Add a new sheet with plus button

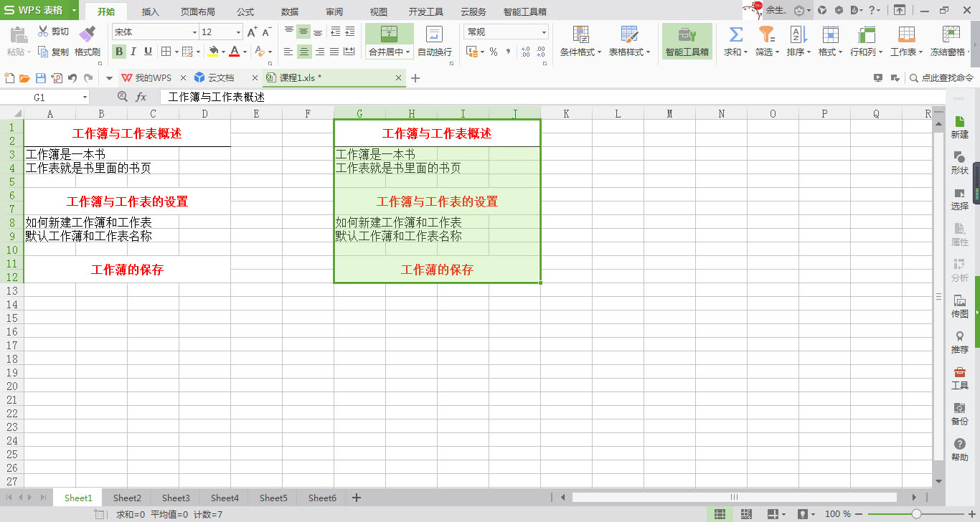tap(356, 498)
